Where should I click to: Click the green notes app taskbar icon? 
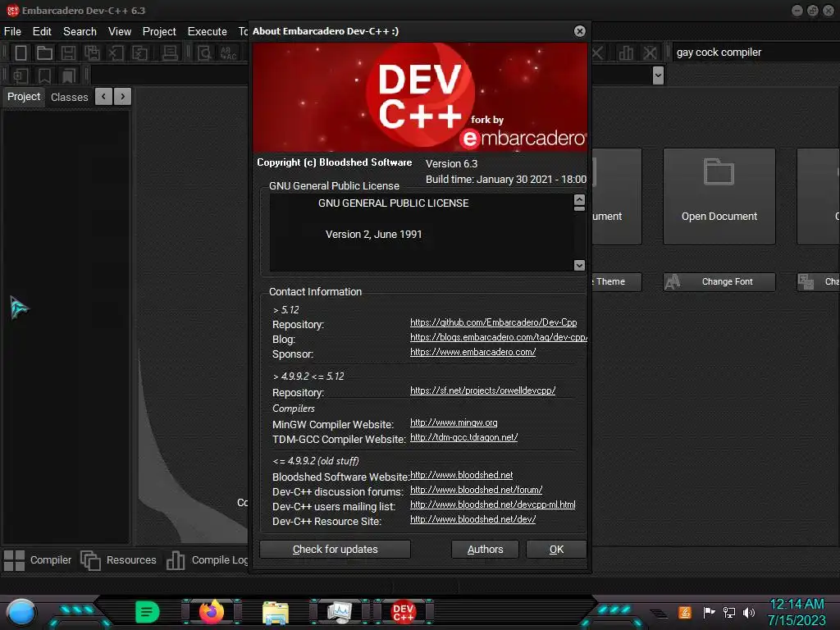147,612
